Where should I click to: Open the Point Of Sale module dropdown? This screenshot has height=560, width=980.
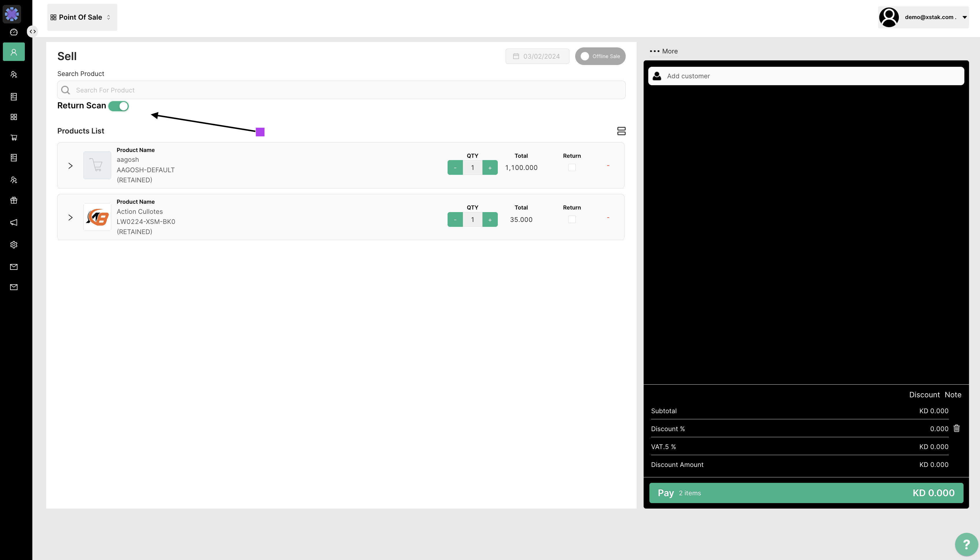coord(81,17)
